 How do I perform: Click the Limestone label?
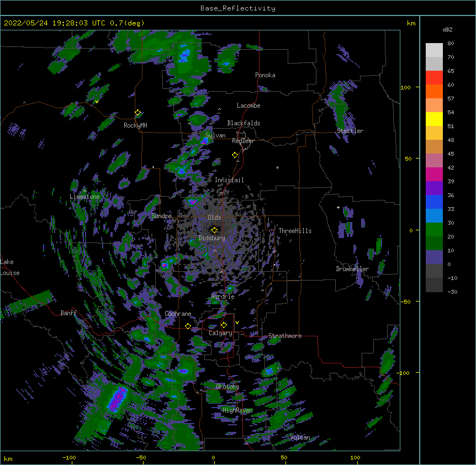click(x=84, y=197)
